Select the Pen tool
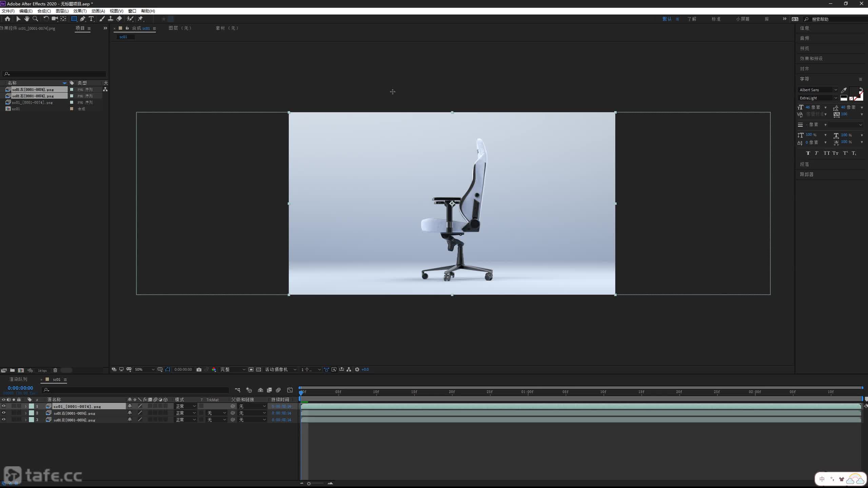The width and height of the screenshot is (868, 488). pos(83,19)
